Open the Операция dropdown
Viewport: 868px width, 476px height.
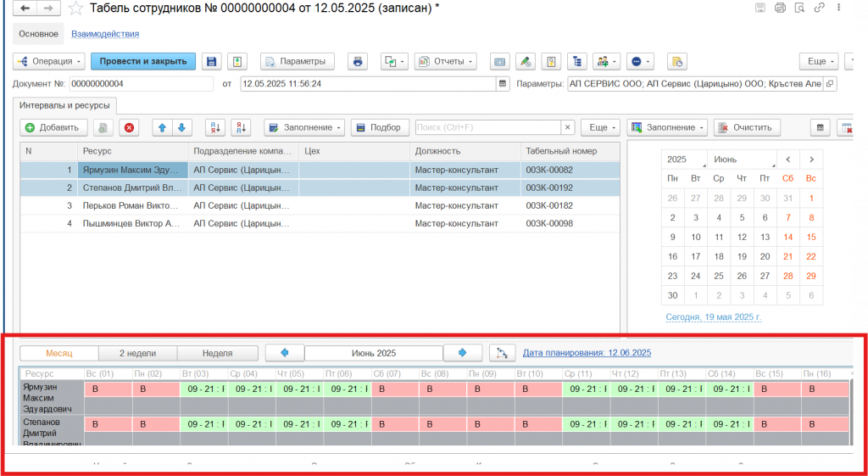[x=49, y=62]
